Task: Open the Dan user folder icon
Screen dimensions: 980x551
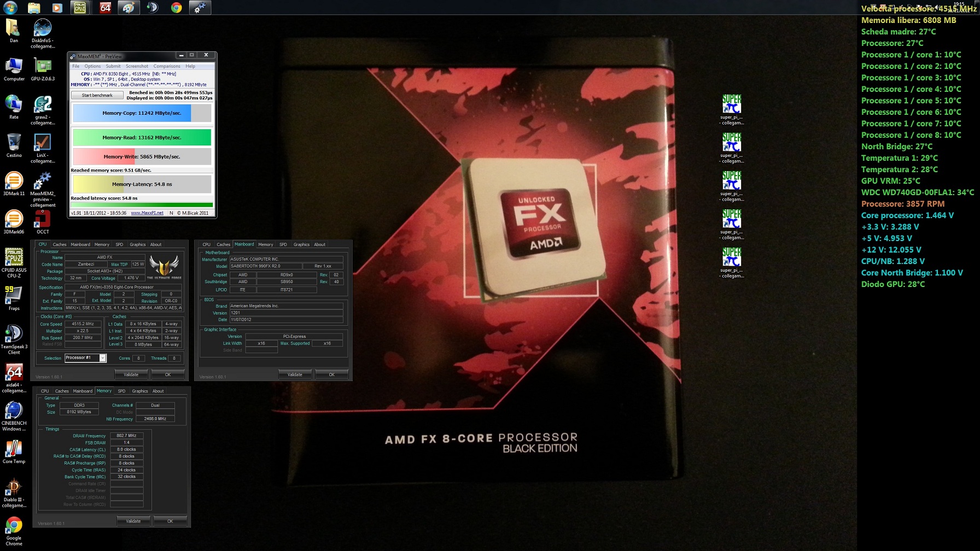Action: [x=14, y=31]
